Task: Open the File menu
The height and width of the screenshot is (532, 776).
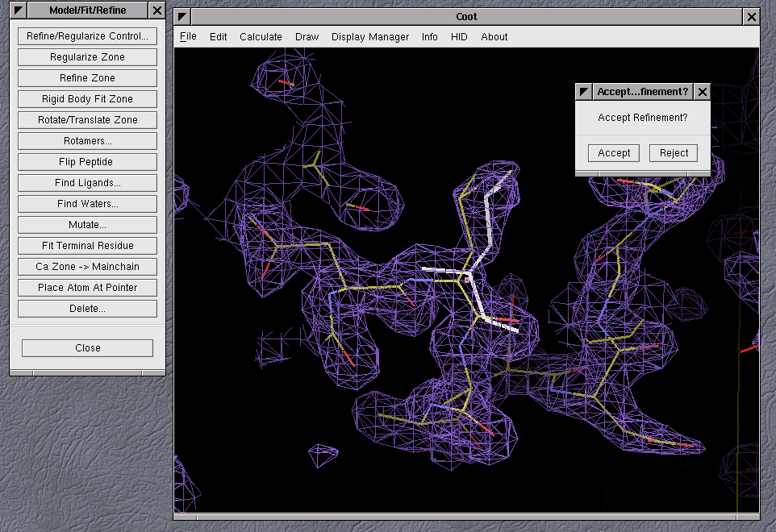Action: click(x=188, y=36)
